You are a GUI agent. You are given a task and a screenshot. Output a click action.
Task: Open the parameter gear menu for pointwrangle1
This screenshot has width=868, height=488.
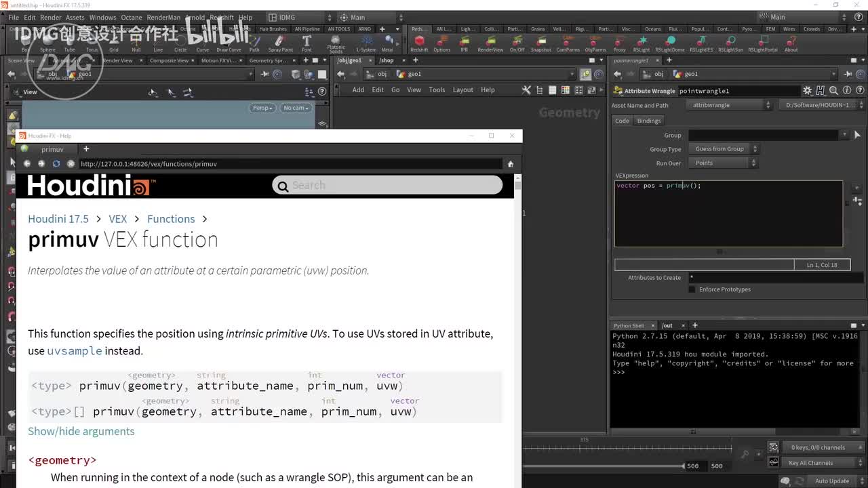tap(807, 91)
